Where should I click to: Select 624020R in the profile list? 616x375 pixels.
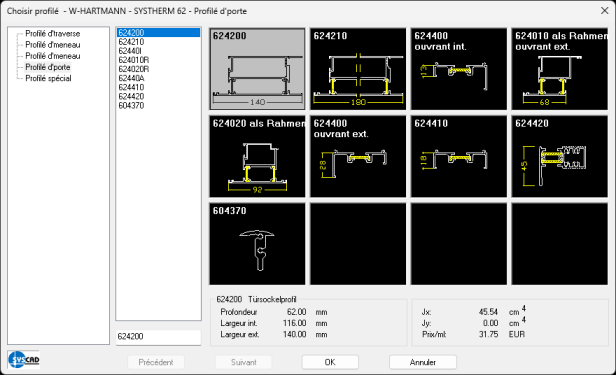(x=158, y=69)
